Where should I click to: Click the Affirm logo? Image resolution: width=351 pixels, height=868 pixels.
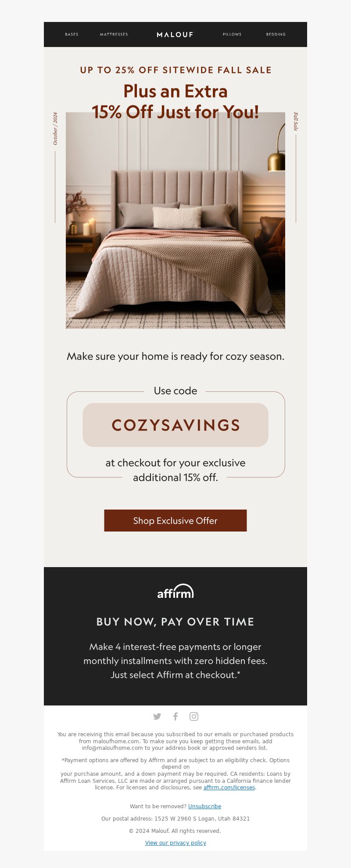[175, 591]
